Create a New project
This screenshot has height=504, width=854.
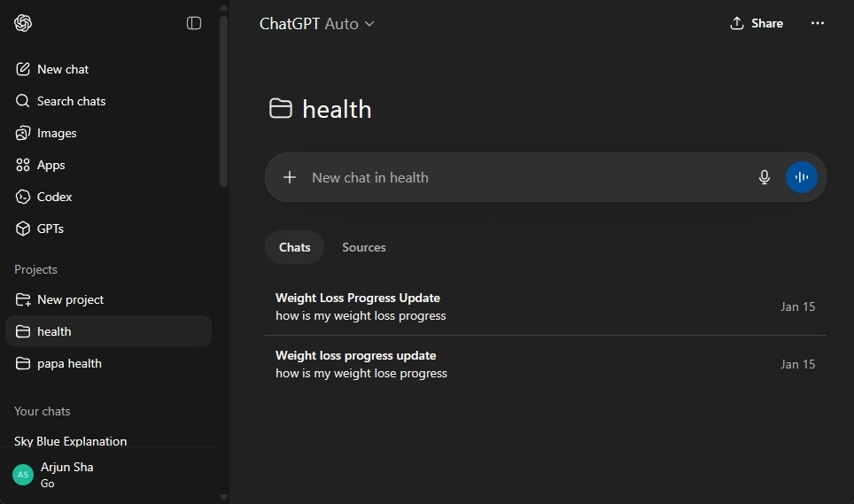click(x=70, y=299)
